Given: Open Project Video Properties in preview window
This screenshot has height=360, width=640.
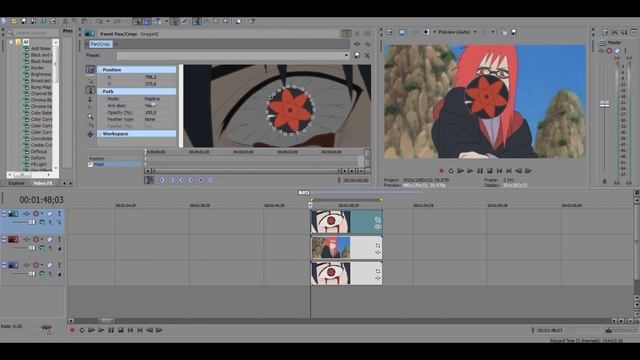Looking at the screenshot, I should click(x=389, y=32).
